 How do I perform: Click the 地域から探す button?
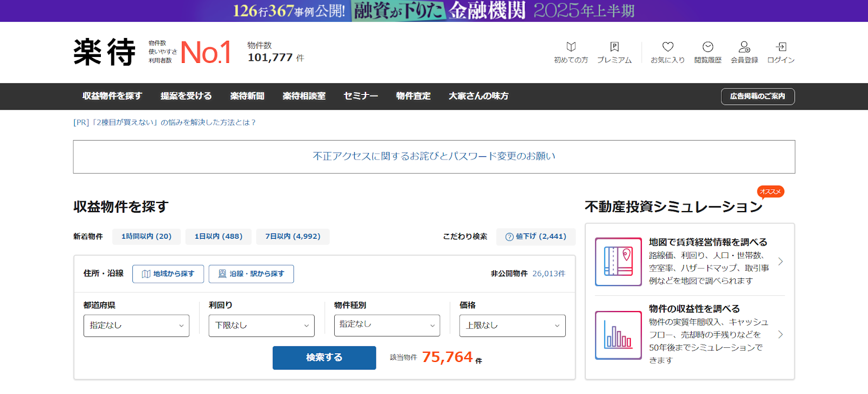click(x=168, y=274)
